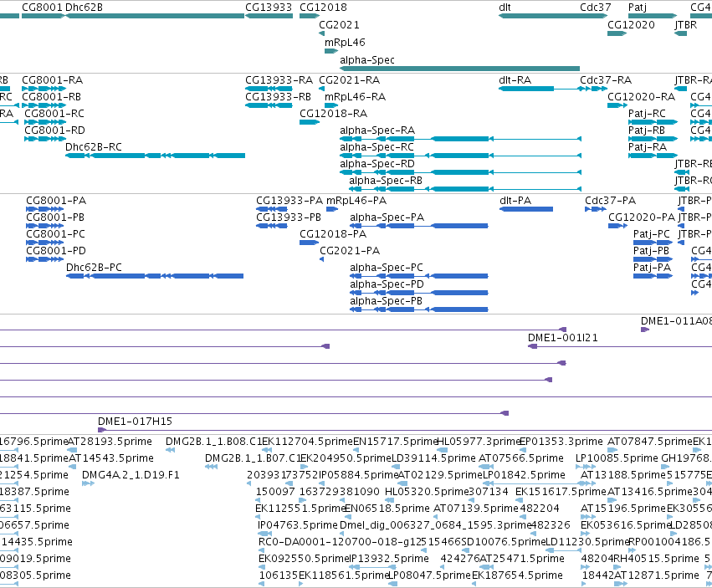Click transcript Dhc62B-RC
Image resolution: width=712 pixels, height=588 pixels.
(x=155, y=156)
